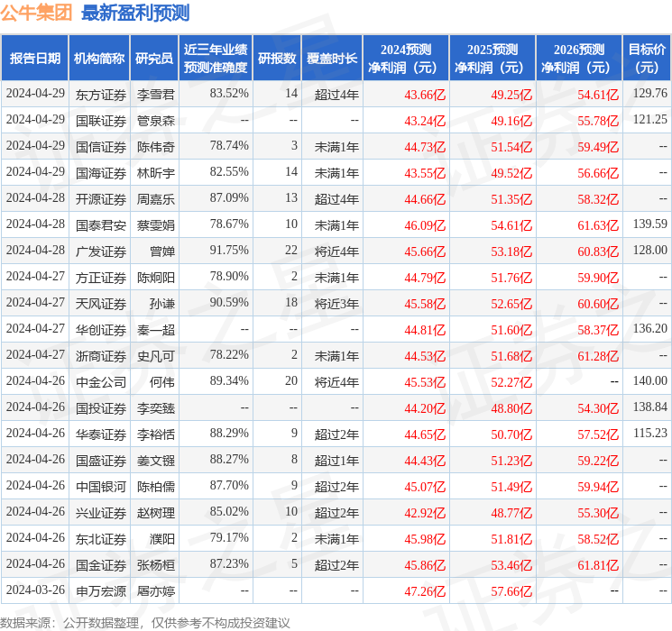Click 2026 profit 61.63亿
672x631 pixels.
[x=598, y=225]
